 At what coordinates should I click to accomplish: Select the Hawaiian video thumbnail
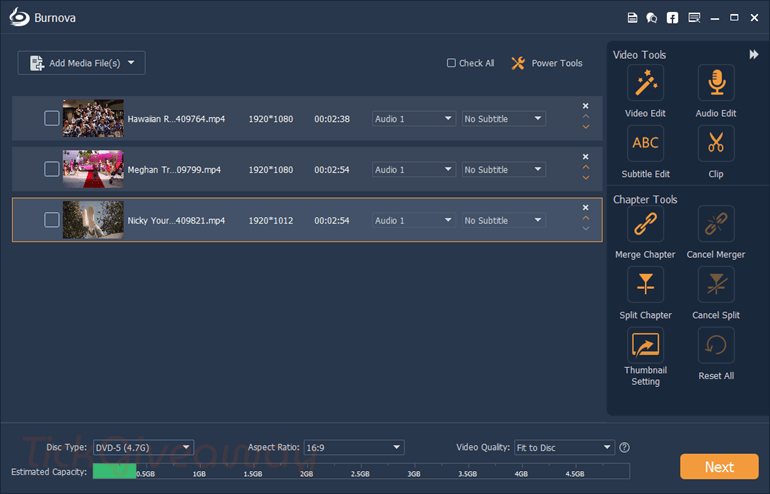[x=93, y=118]
